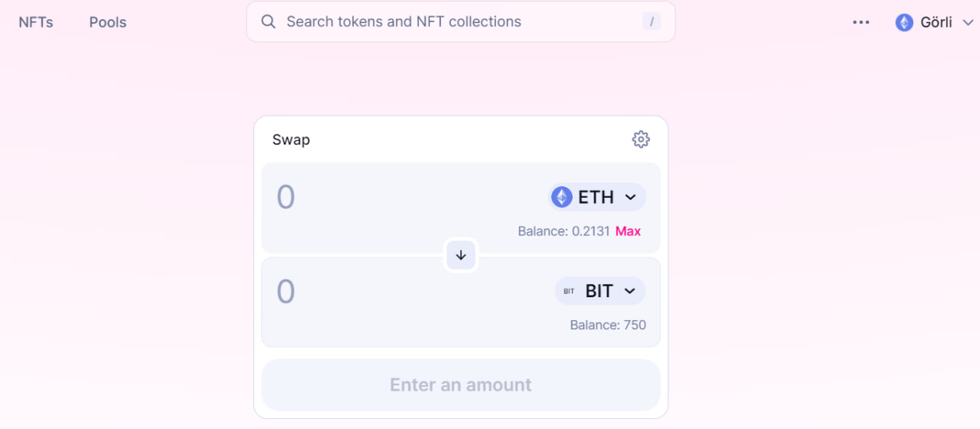The image size is (980, 429).
Task: Open swap settings gear icon
Action: [x=641, y=139]
